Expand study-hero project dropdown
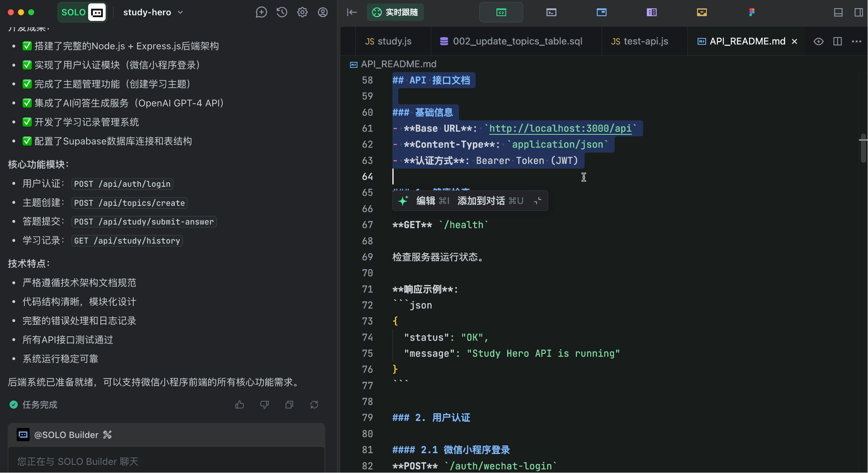 pyautogui.click(x=153, y=12)
